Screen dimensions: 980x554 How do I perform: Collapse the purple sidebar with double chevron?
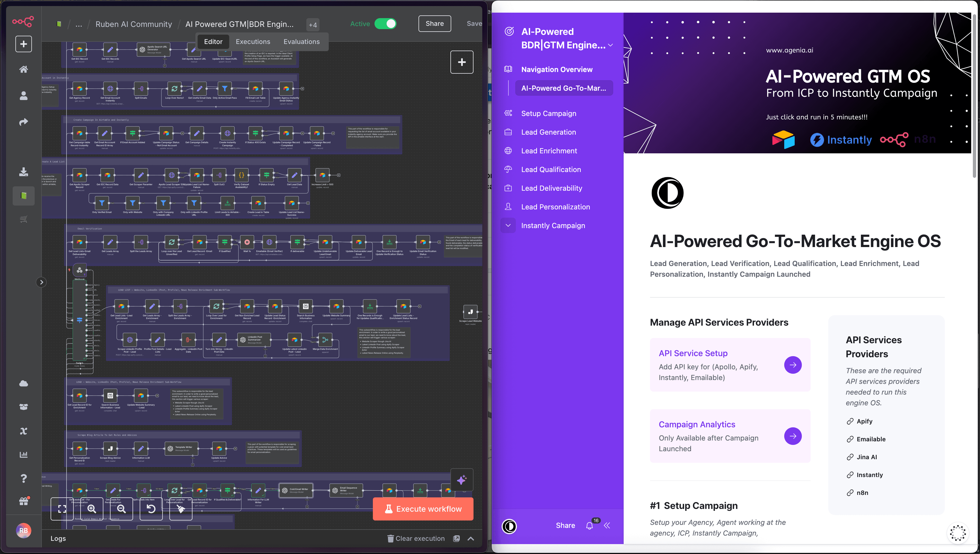click(607, 525)
